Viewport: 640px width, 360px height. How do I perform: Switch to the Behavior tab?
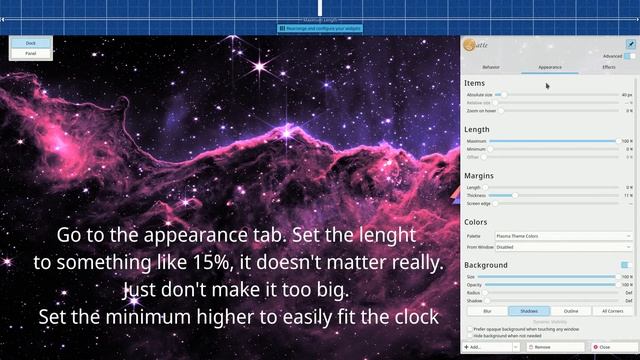(491, 67)
